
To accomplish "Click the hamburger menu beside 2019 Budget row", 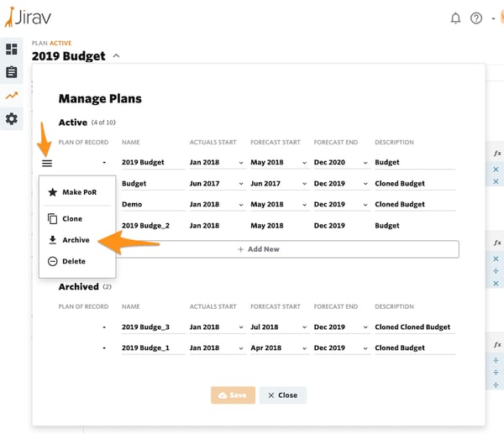I will [47, 163].
